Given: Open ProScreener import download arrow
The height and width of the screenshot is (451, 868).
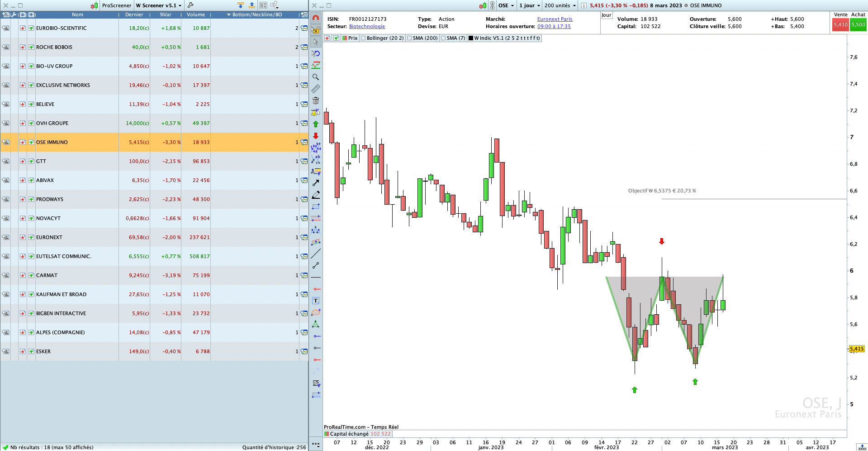Looking at the screenshot, I should tap(240, 5).
